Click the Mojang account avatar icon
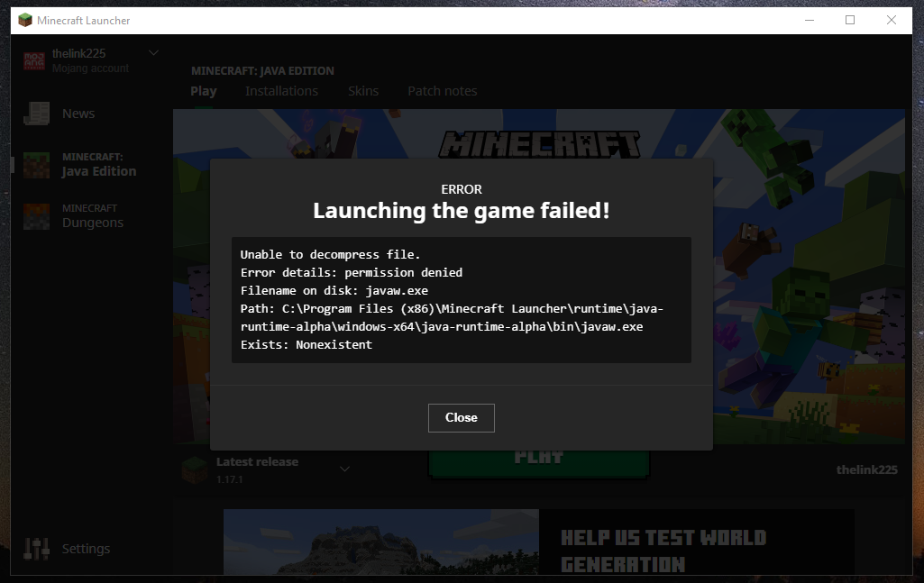924x583 pixels. [34, 60]
